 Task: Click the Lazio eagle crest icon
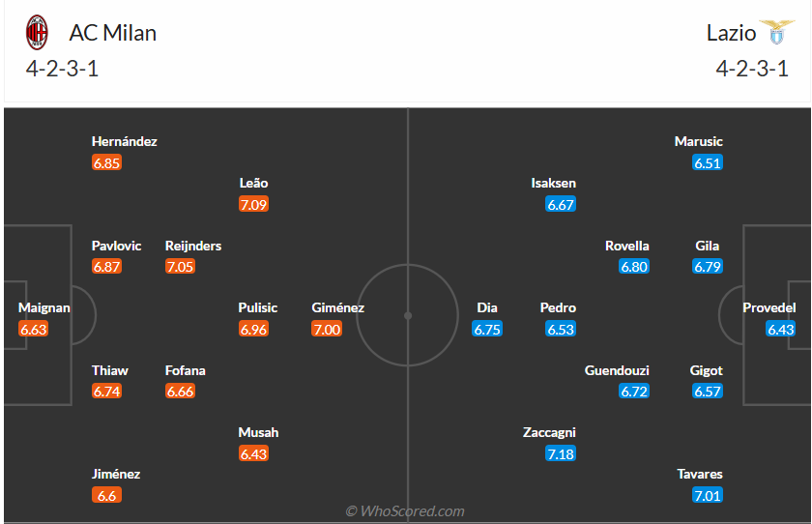pyautogui.click(x=776, y=33)
